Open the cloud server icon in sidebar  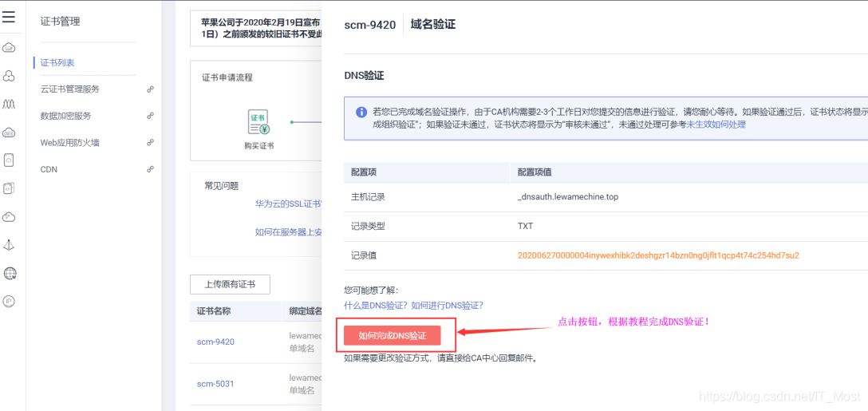coord(9,48)
